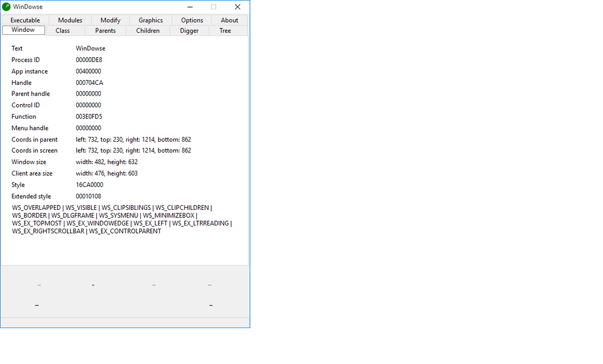Close the WinDowse window
Screen dimensions: 603x364
click(x=237, y=7)
